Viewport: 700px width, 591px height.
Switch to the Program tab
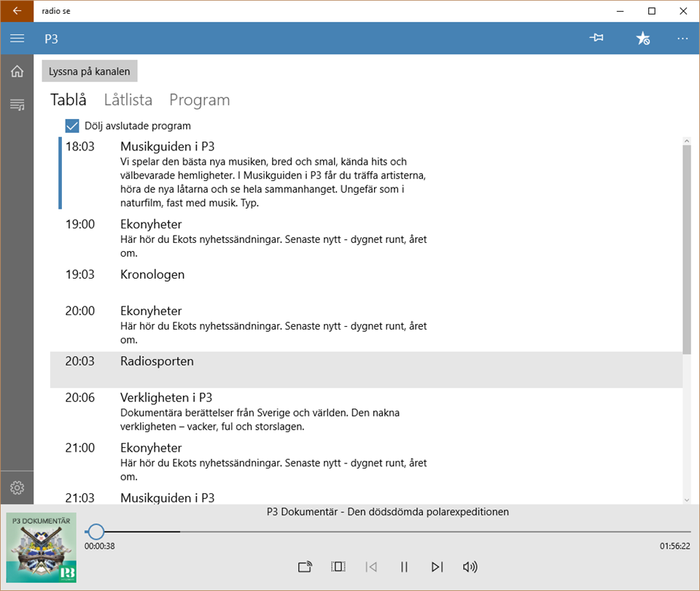(x=200, y=100)
